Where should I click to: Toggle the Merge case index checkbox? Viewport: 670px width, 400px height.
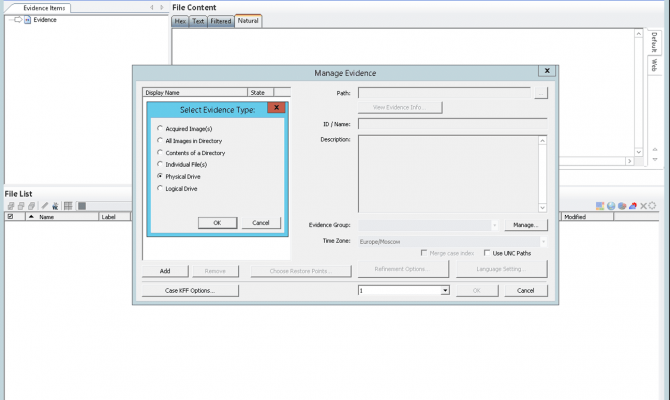coord(424,253)
